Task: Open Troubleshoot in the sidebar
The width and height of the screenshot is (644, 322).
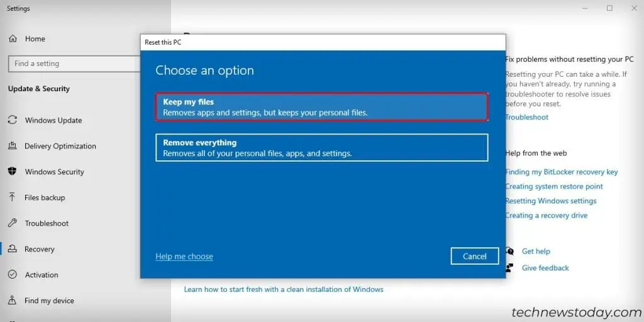Action: (47, 223)
